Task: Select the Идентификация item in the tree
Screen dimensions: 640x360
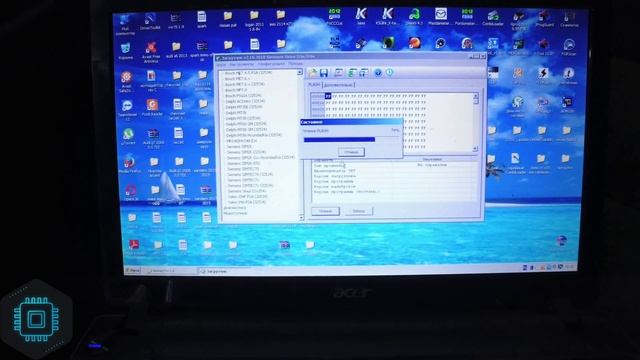Action: (x=236, y=213)
